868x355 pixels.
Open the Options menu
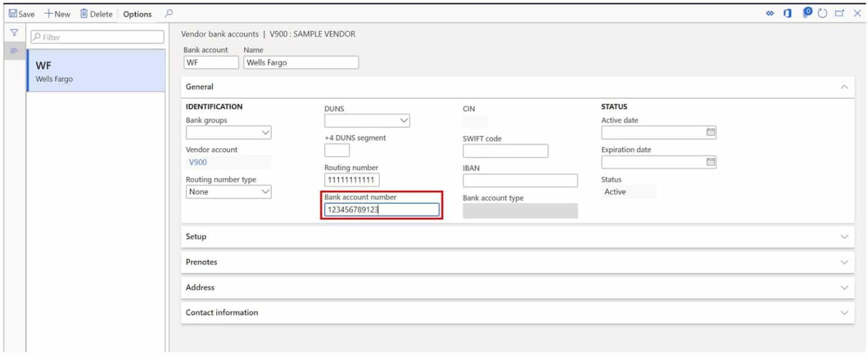tap(137, 14)
